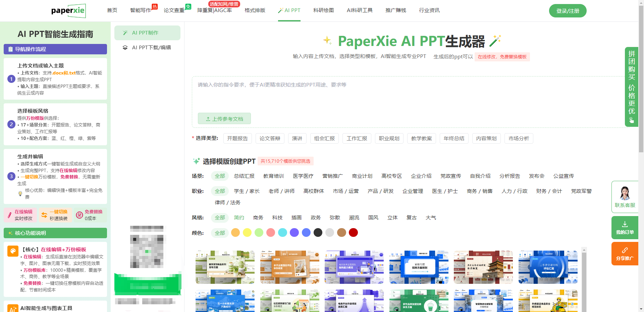This screenshot has width=644, height=312.
Task: Open 格式排版 in top navigation
Action: point(255,10)
